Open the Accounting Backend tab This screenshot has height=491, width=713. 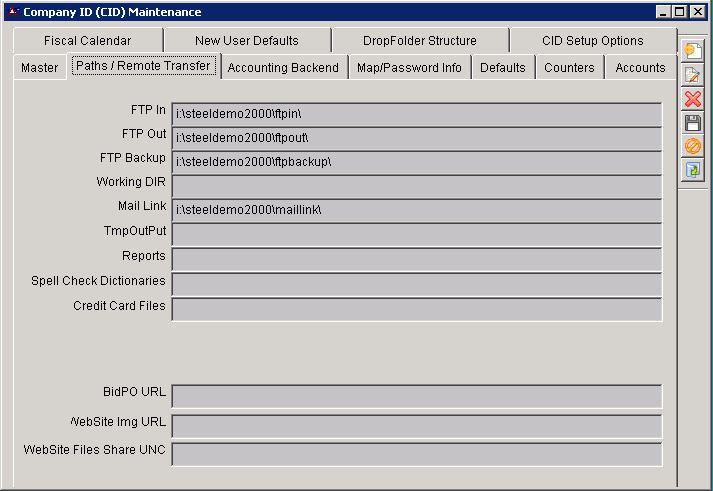pyautogui.click(x=283, y=68)
